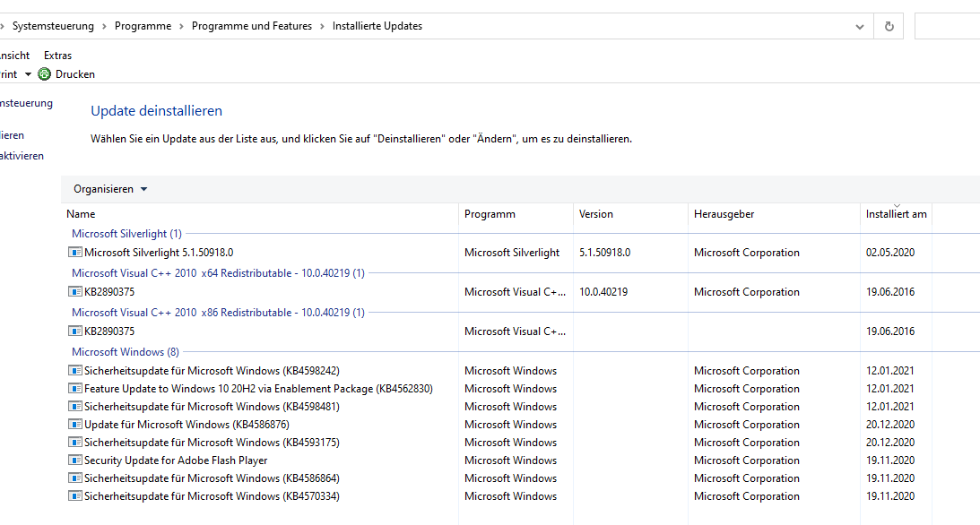Click the Herausgeber column header

pyautogui.click(x=724, y=215)
